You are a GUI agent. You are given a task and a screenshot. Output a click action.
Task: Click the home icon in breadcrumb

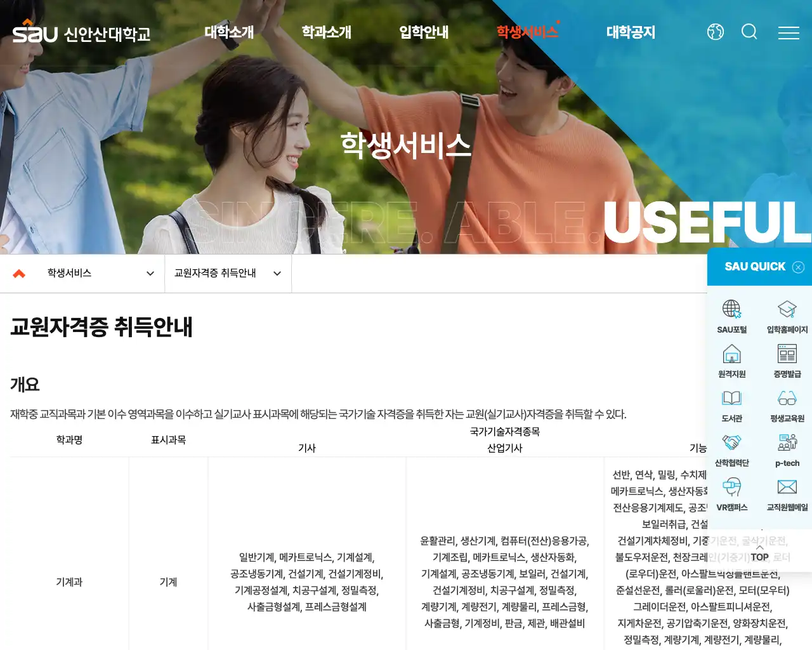(19, 274)
